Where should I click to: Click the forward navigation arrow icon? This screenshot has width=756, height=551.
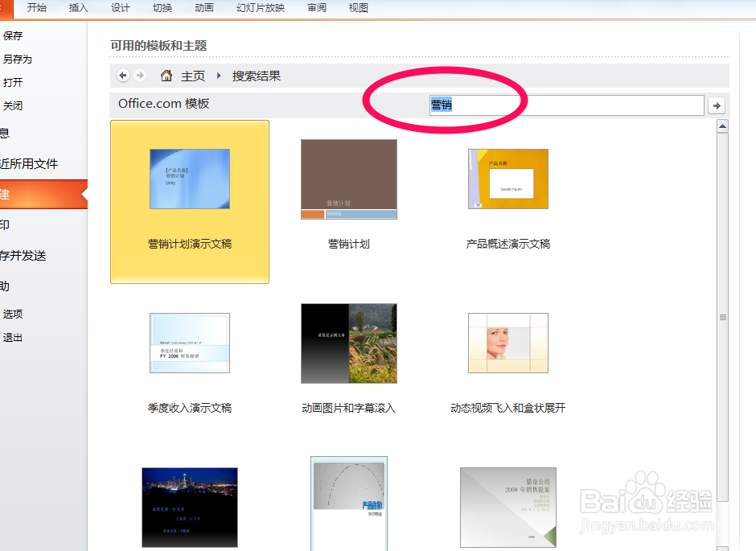(x=140, y=75)
